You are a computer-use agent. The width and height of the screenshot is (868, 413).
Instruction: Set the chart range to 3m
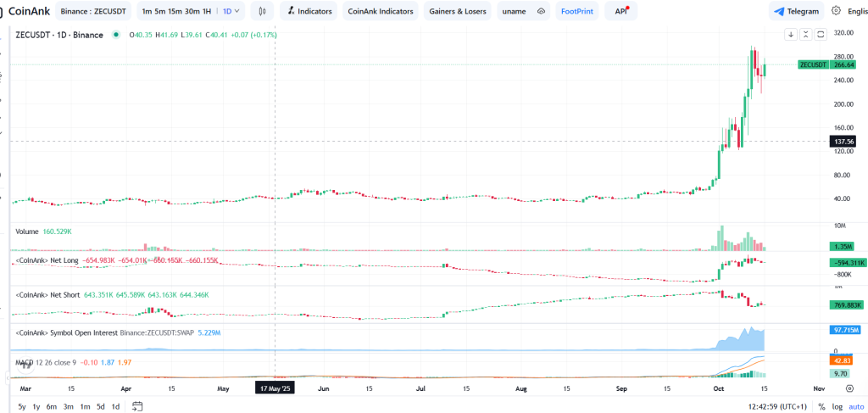click(68, 406)
